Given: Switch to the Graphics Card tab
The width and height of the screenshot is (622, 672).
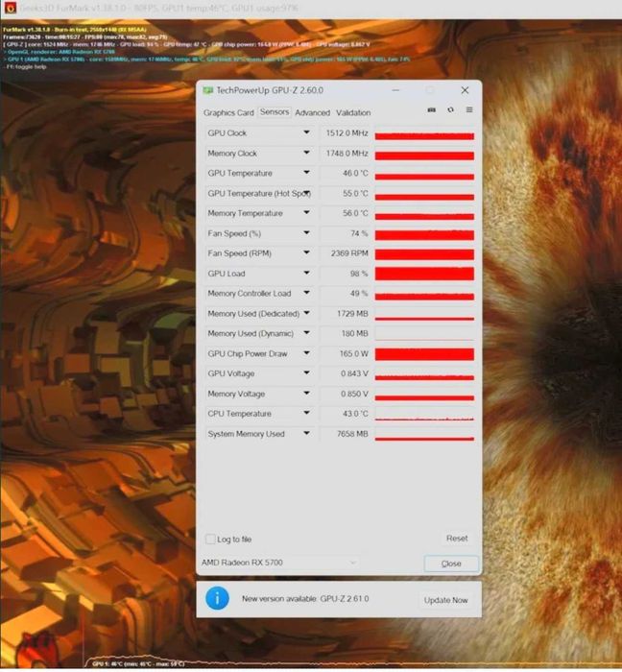Looking at the screenshot, I should pyautogui.click(x=228, y=112).
